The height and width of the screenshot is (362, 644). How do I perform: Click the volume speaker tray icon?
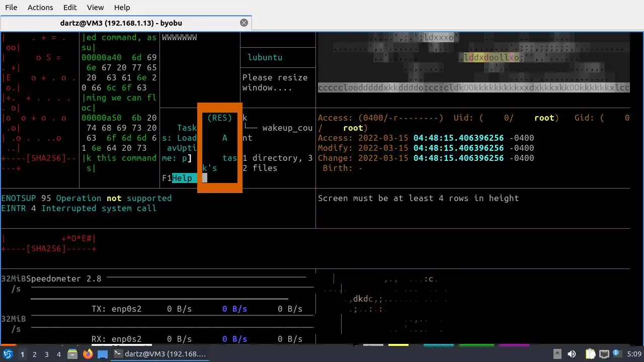pos(572,354)
